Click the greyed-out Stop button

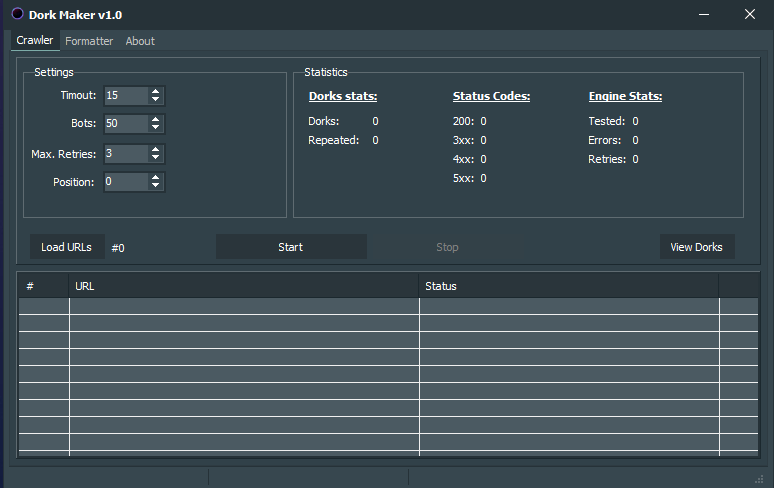[x=447, y=247]
